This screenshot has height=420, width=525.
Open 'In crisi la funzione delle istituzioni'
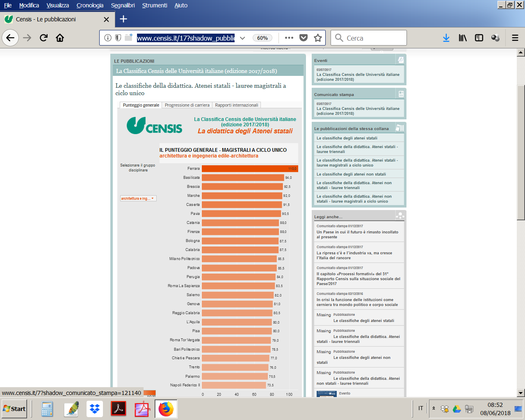click(357, 302)
